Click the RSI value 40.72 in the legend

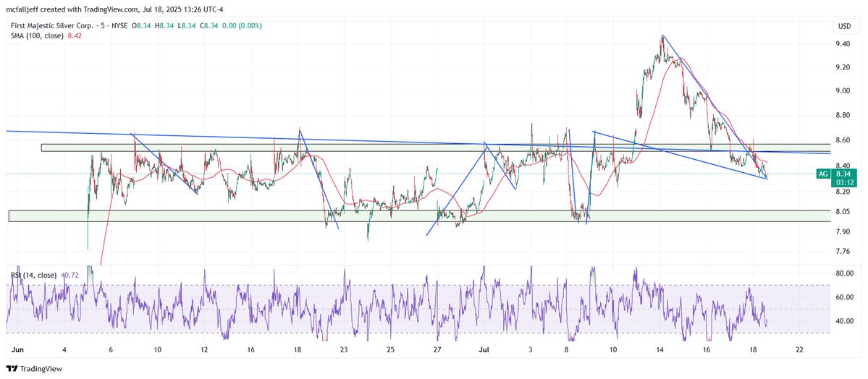(68, 275)
